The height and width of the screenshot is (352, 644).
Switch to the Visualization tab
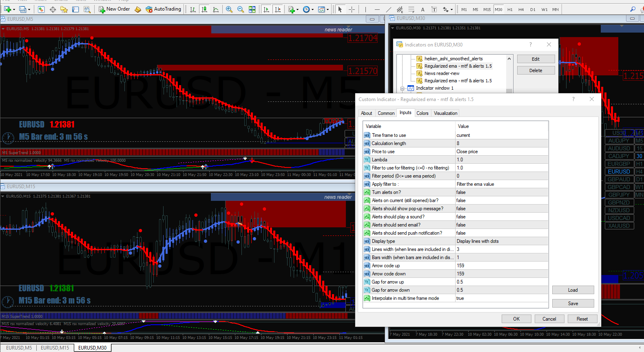pyautogui.click(x=445, y=113)
